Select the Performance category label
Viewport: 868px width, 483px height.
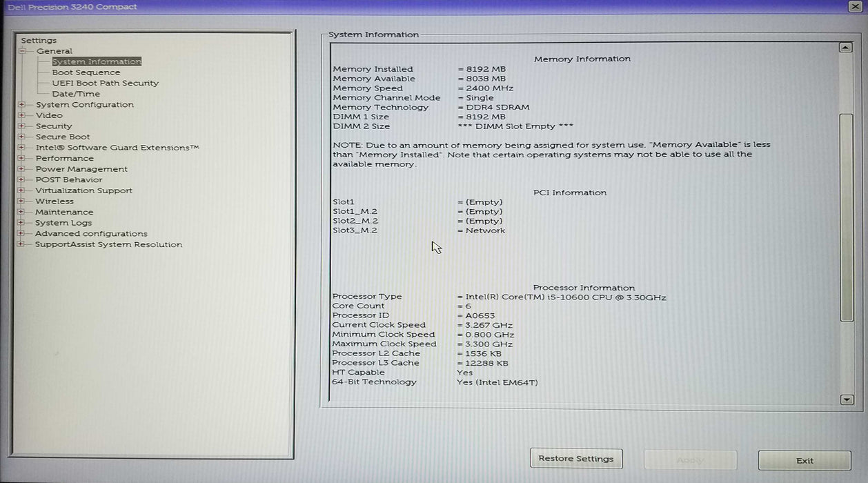pos(65,158)
